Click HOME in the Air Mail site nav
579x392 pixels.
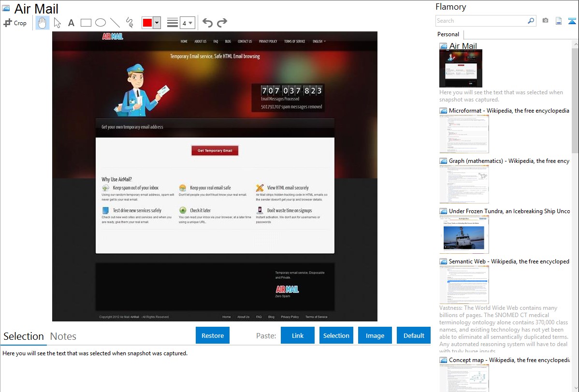tap(184, 42)
